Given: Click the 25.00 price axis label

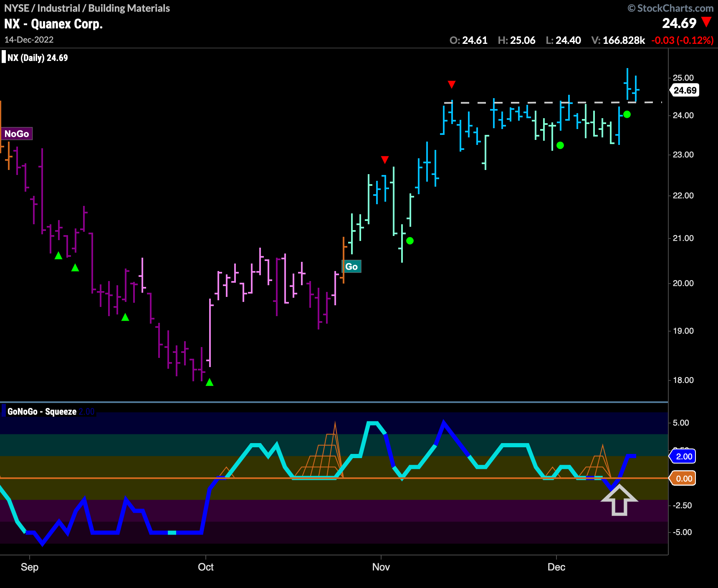Looking at the screenshot, I should click(683, 78).
